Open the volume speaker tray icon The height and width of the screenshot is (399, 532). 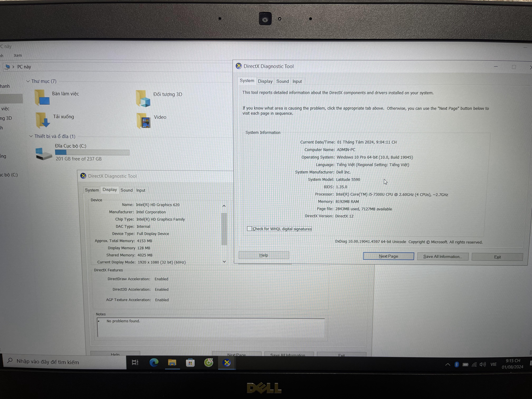(x=483, y=364)
